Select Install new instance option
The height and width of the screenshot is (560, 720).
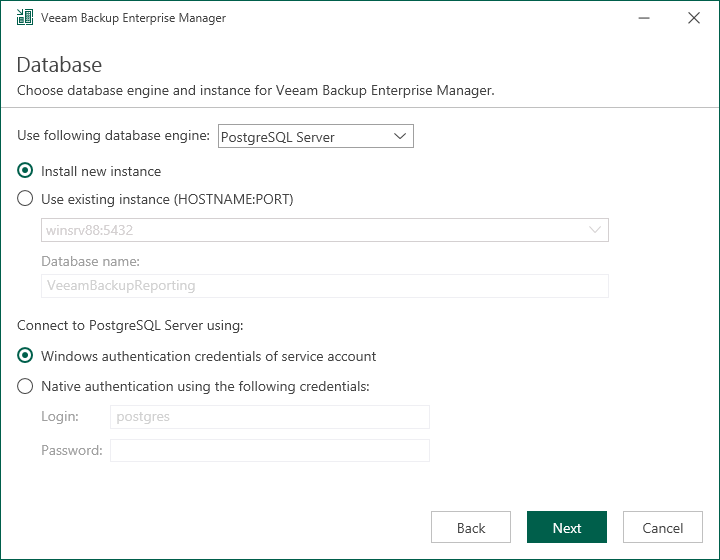pyautogui.click(x=26, y=171)
